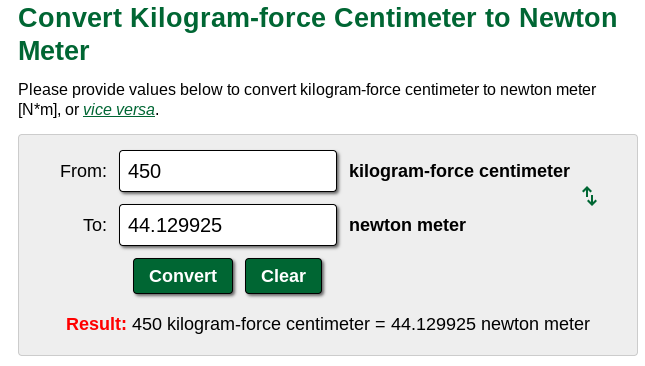Screen dimensions: 645x366
Task: Click "450 kilogram-force centimeter" in the result line
Action: coord(251,324)
